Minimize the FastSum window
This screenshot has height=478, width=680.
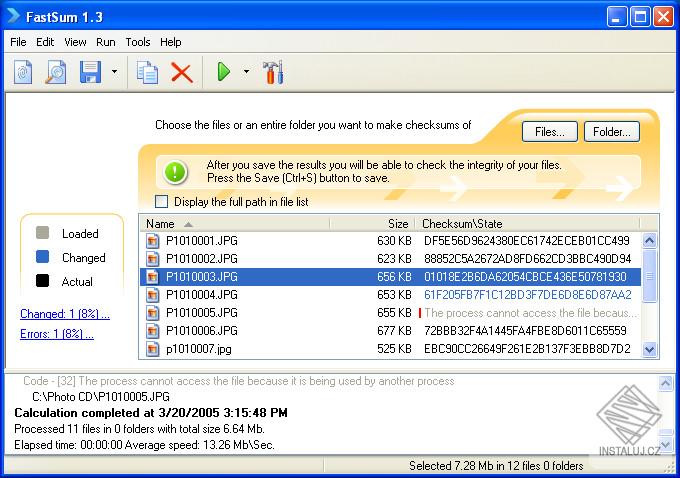tap(616, 17)
